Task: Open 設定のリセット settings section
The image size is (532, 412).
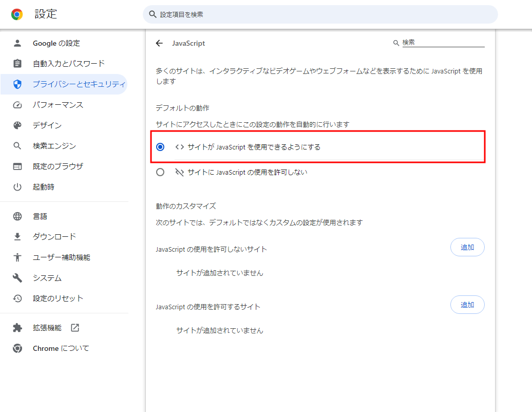Action: click(64, 298)
